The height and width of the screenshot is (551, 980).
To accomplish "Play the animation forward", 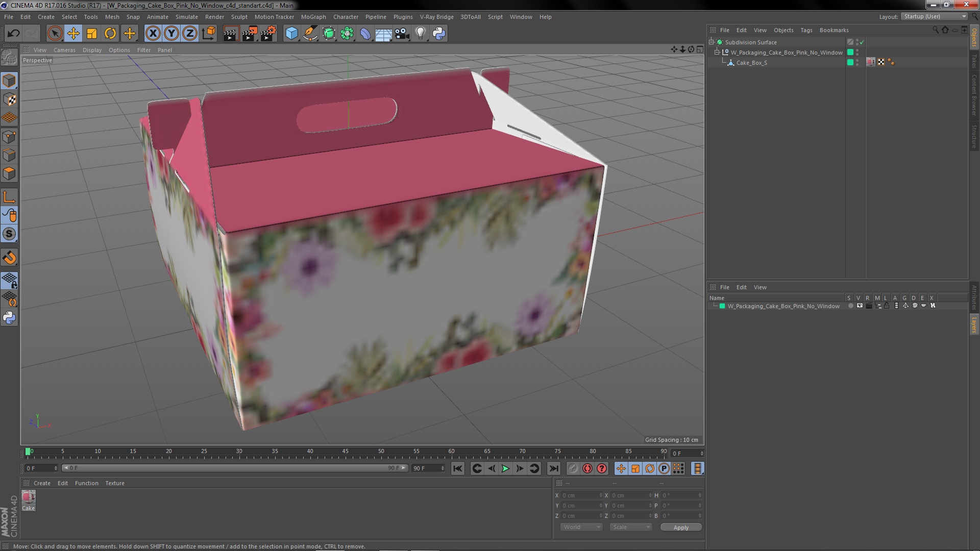I will tap(505, 468).
